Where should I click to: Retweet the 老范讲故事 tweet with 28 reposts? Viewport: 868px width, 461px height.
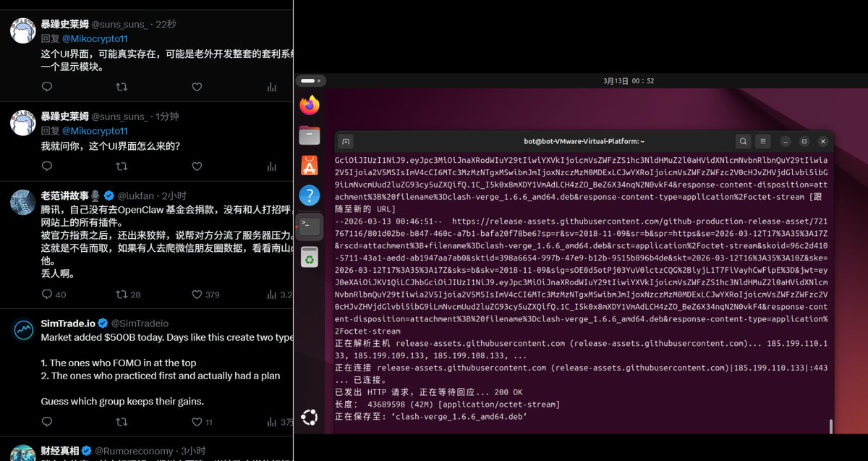128,295
